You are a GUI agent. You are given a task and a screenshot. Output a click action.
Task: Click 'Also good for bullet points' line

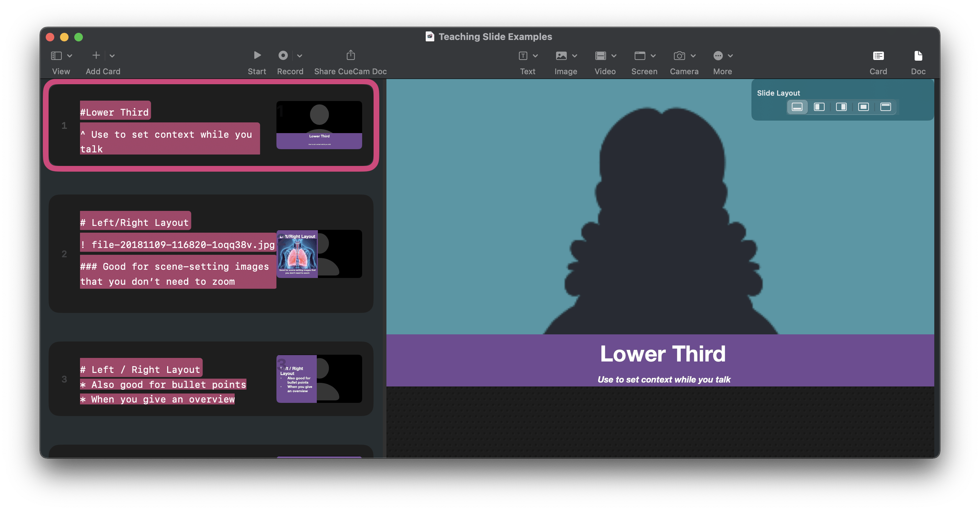pyautogui.click(x=163, y=384)
